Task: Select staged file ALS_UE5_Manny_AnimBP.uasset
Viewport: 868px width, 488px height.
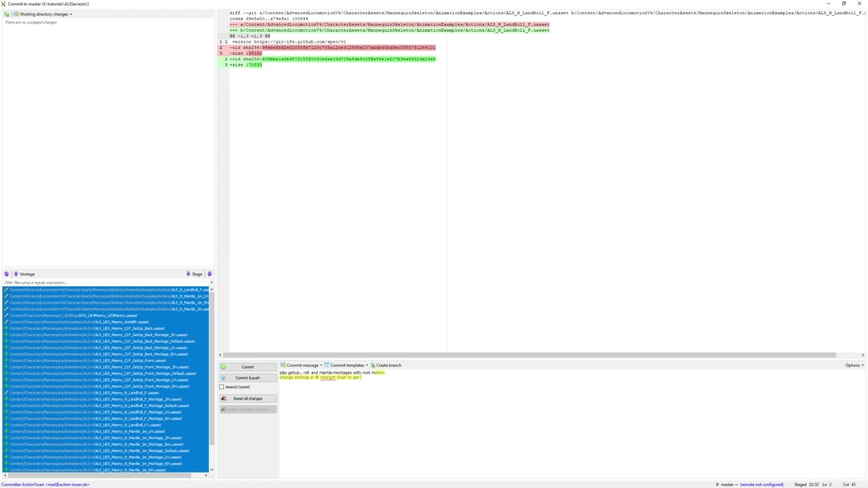Action: point(106,322)
